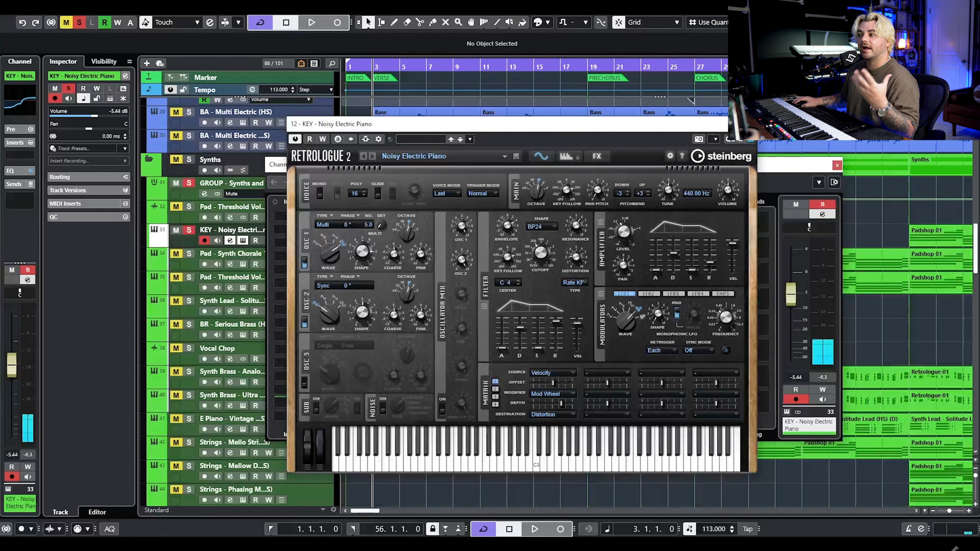Open Retrologue's settings gear icon
980x551 pixels.
point(670,156)
